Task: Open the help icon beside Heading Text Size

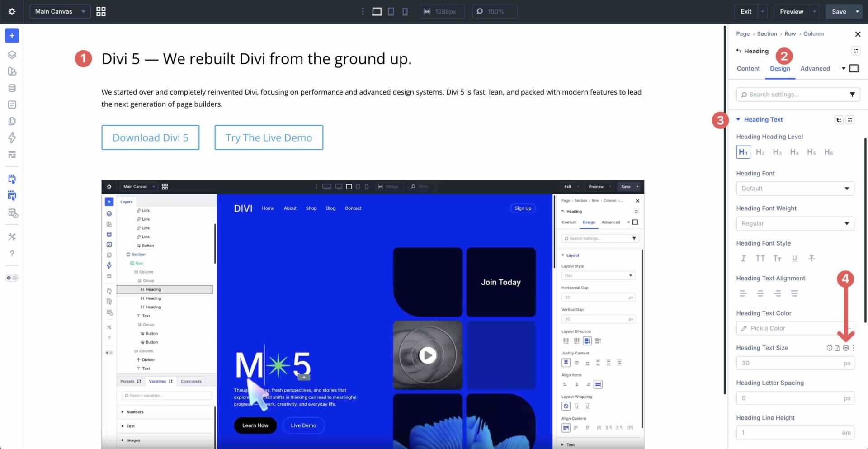Action: point(829,348)
